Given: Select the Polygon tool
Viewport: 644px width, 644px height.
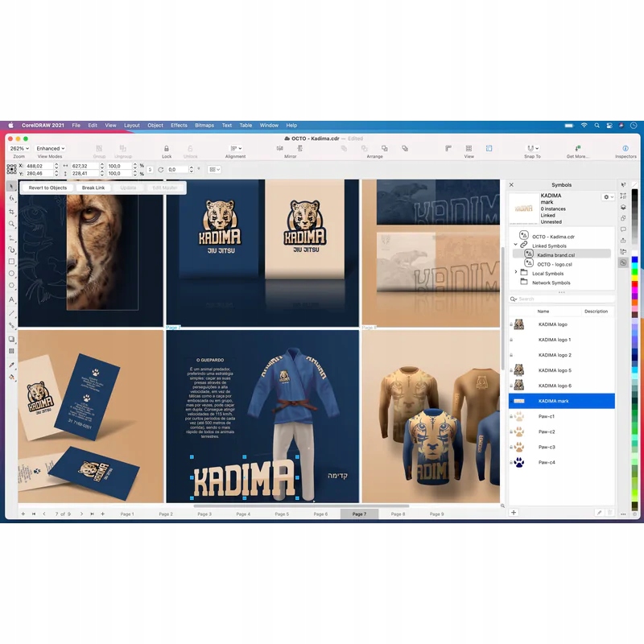Looking at the screenshot, I should click(11, 285).
